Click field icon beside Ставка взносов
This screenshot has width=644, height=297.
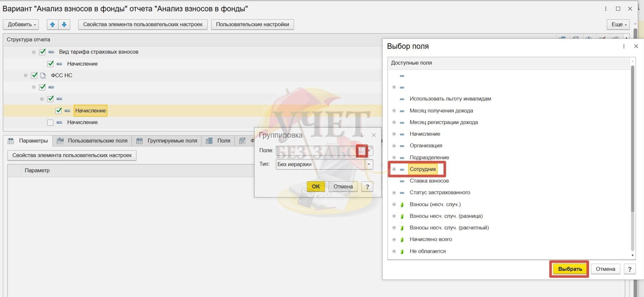(x=402, y=181)
